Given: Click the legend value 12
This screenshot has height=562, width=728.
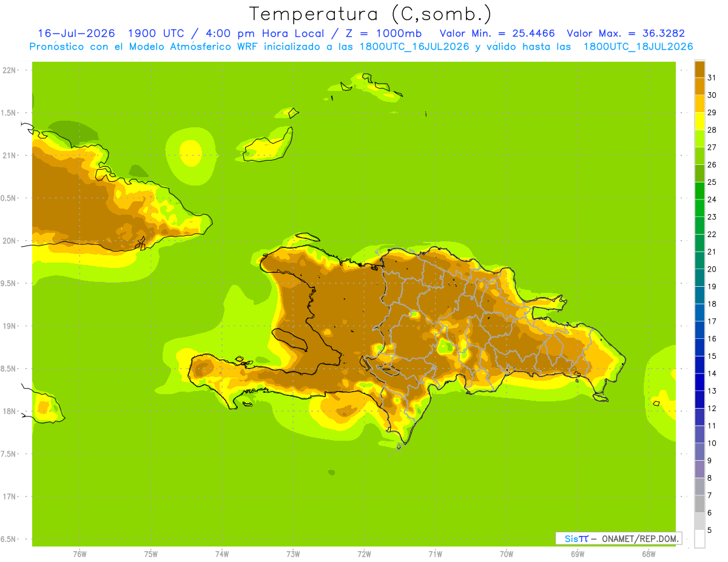Looking at the screenshot, I should (712, 409).
